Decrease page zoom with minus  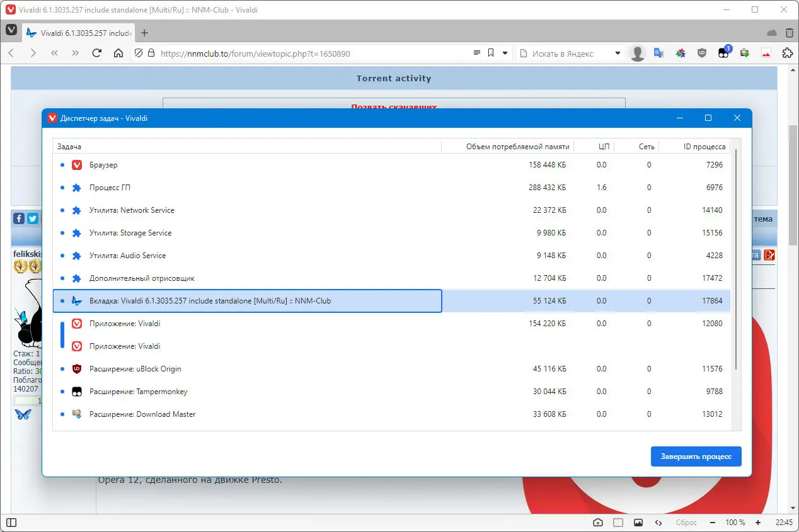[x=712, y=523]
